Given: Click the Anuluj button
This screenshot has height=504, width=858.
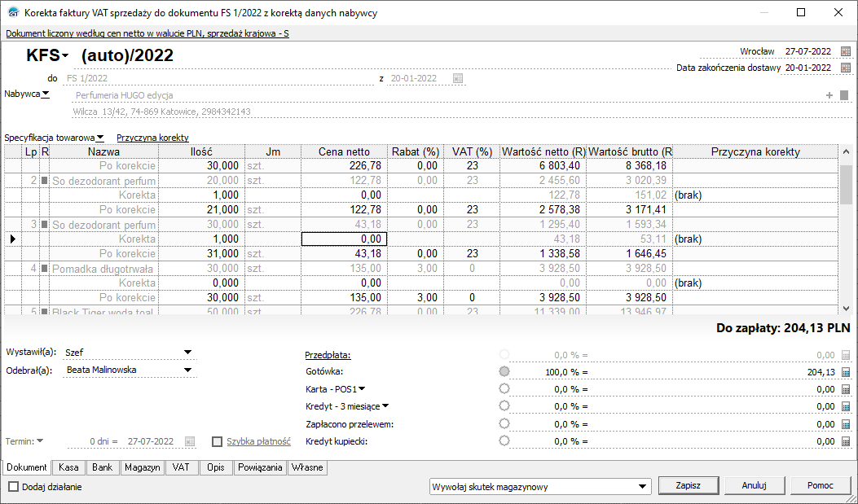Looking at the screenshot, I should [x=754, y=485].
